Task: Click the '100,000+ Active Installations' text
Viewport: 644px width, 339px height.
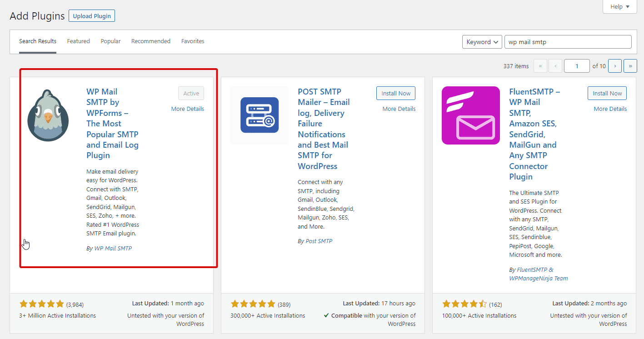Action: [479, 315]
